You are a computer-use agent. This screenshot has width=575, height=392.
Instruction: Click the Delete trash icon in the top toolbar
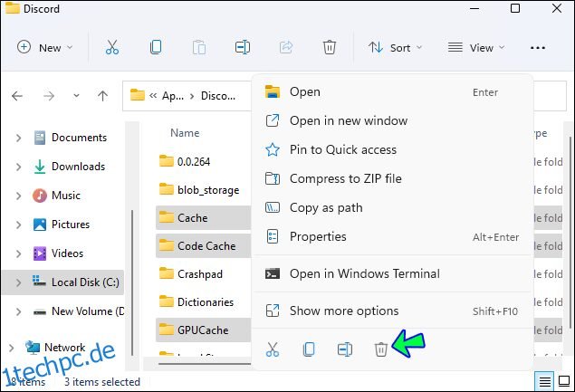click(330, 47)
